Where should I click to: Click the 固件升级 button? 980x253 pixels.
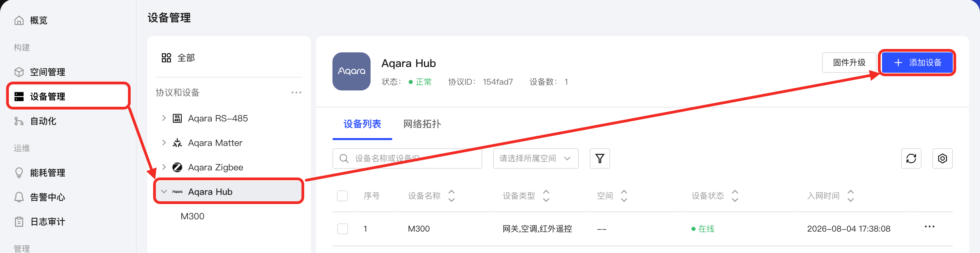click(x=849, y=62)
